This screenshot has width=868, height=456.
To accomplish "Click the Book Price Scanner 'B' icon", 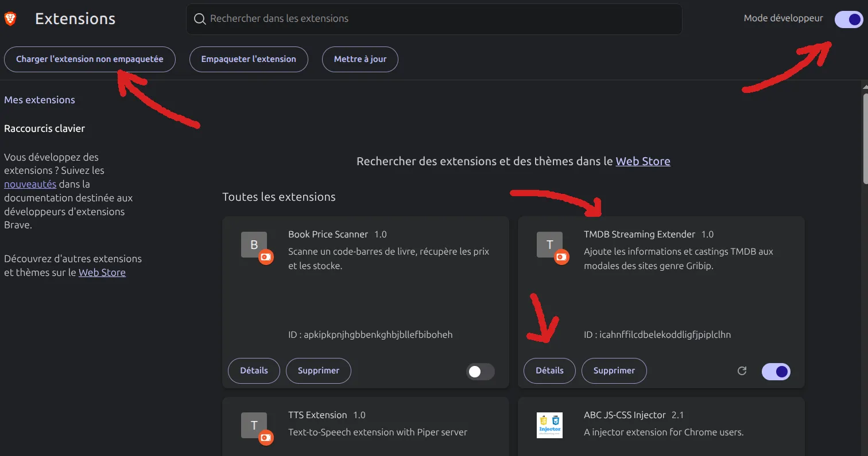I will pos(254,244).
